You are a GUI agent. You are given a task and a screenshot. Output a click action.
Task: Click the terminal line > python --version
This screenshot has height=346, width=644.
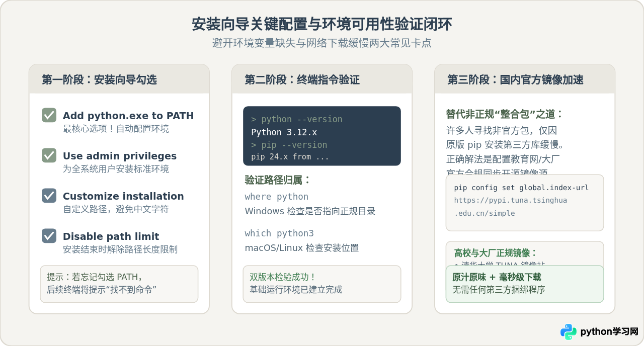(297, 119)
